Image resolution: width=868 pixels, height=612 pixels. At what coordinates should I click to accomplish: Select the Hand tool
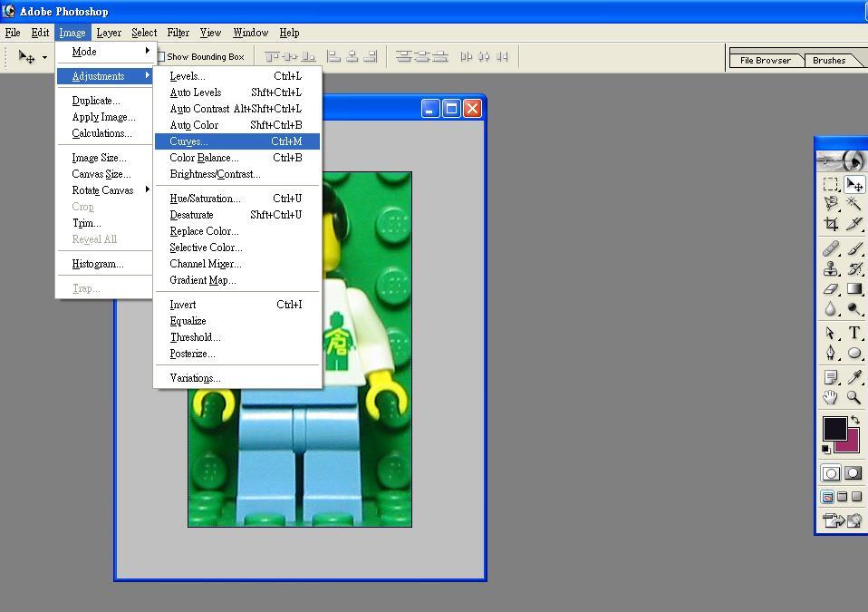(830, 397)
